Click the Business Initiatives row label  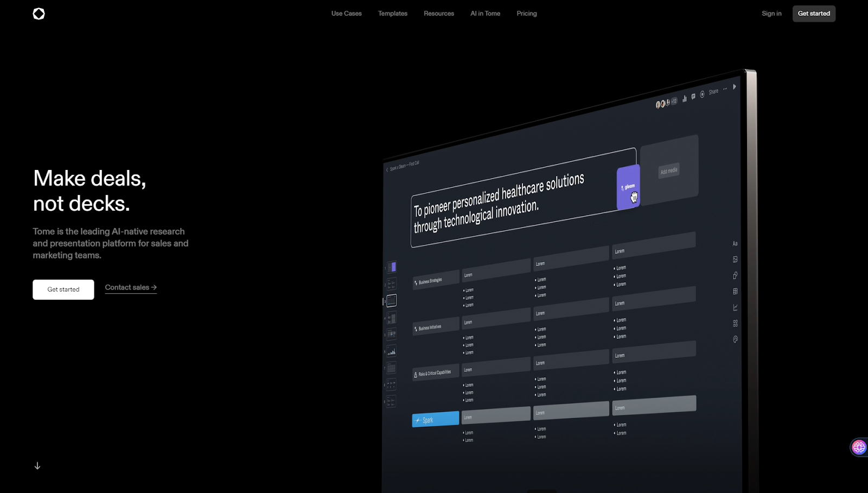click(436, 327)
